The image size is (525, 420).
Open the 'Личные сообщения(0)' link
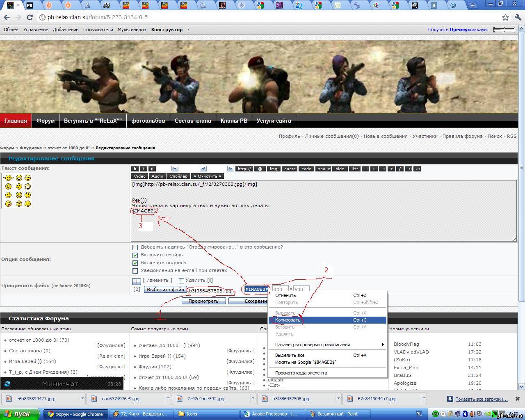pyautogui.click(x=332, y=136)
